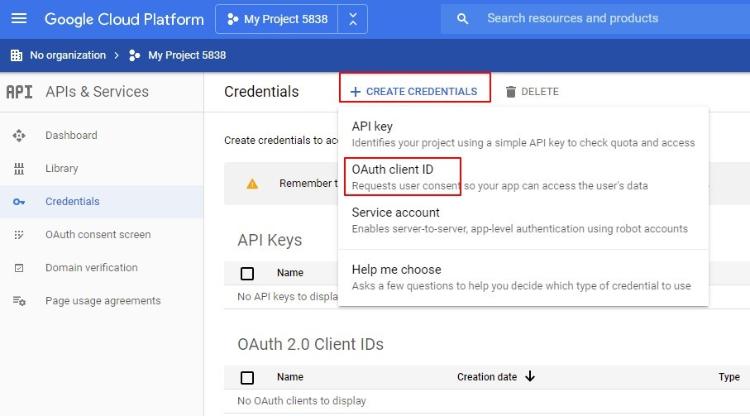Screen dimensions: 750x416
Task: Click the plus icon on Create Credentials
Action: tap(355, 92)
